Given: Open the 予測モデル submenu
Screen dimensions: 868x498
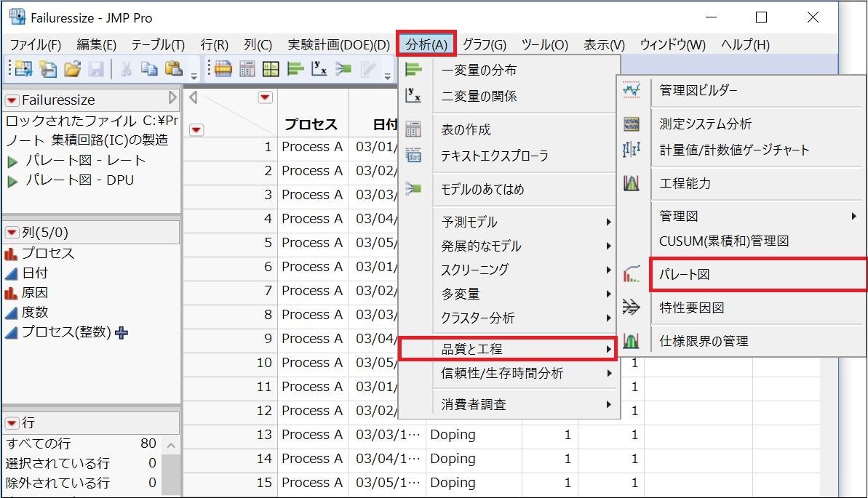Looking at the screenshot, I should coord(525,222).
